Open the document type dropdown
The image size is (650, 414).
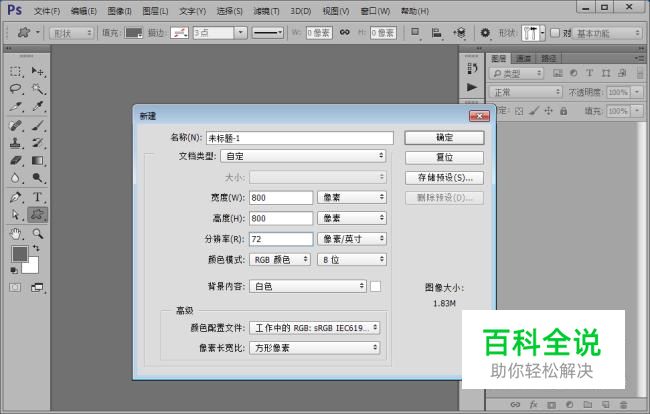point(303,156)
